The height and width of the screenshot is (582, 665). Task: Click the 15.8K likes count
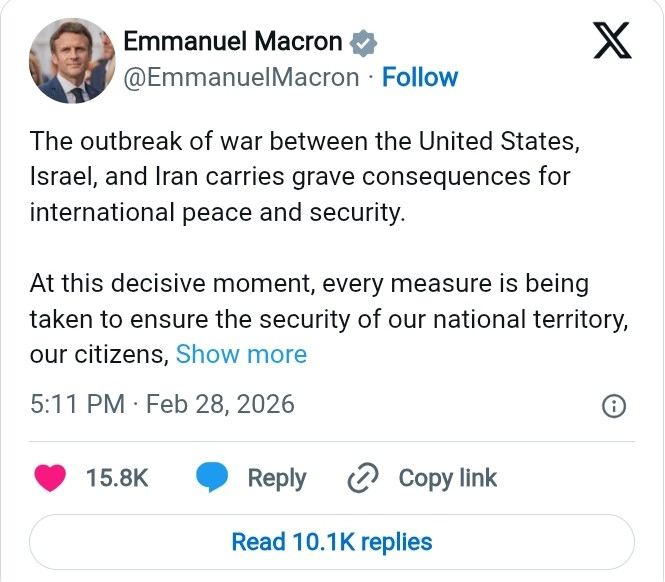117,478
